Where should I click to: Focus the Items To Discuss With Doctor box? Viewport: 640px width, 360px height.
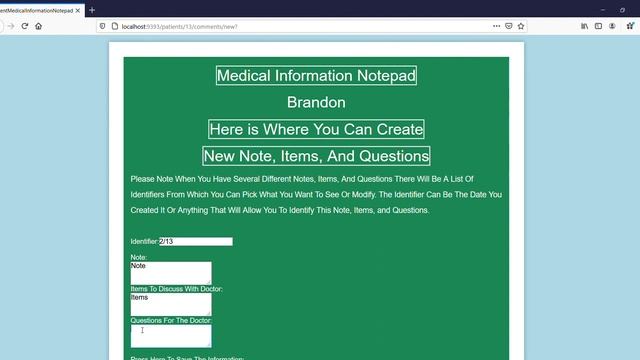[171, 304]
